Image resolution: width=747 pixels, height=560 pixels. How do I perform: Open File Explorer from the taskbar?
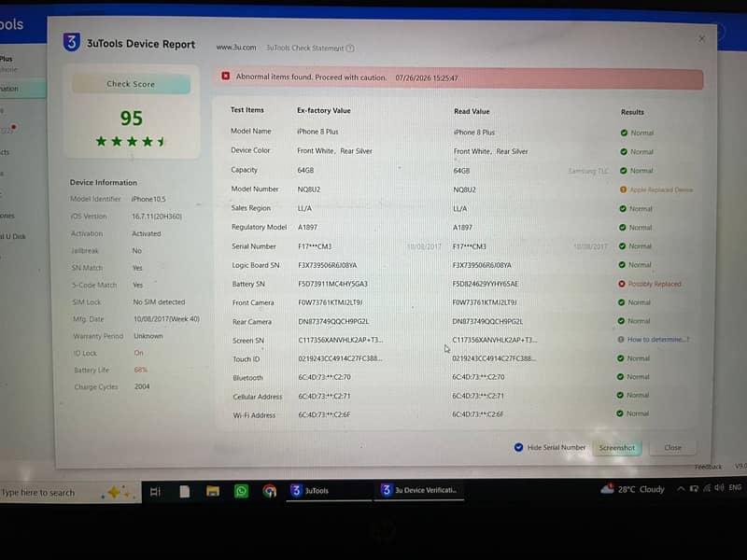pos(213,491)
